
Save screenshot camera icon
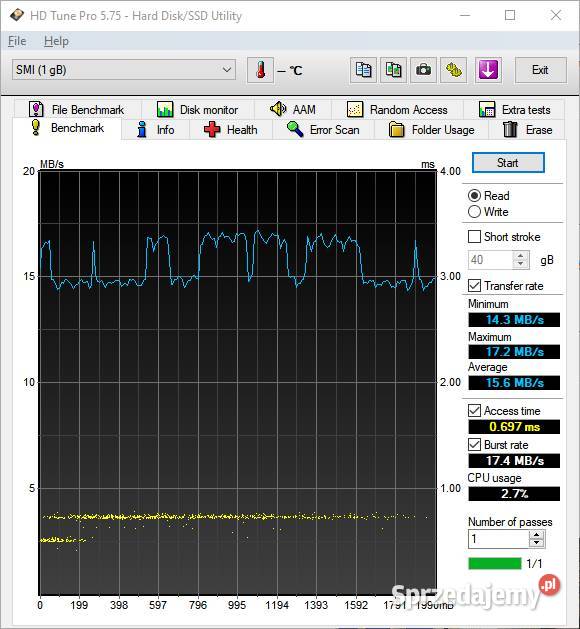pyautogui.click(x=423, y=70)
